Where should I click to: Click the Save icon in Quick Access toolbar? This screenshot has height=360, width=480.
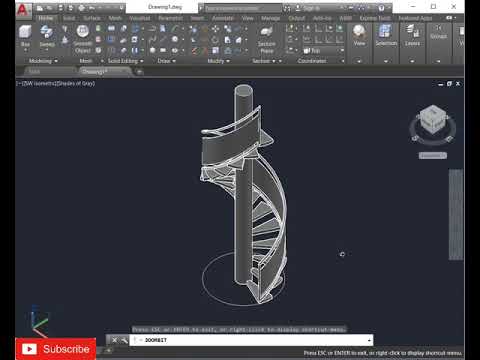point(60,8)
